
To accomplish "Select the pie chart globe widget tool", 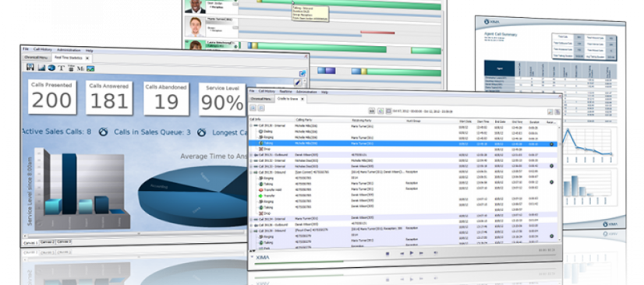I will point(51,68).
